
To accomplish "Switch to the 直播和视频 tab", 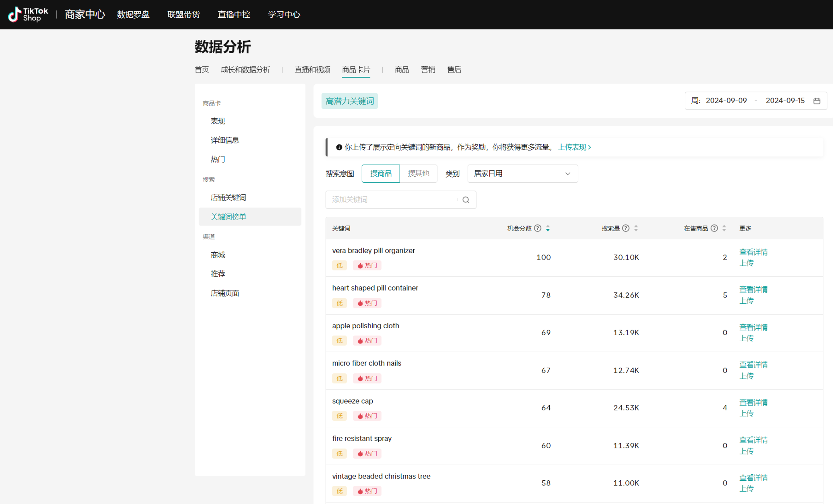I will 312,70.
